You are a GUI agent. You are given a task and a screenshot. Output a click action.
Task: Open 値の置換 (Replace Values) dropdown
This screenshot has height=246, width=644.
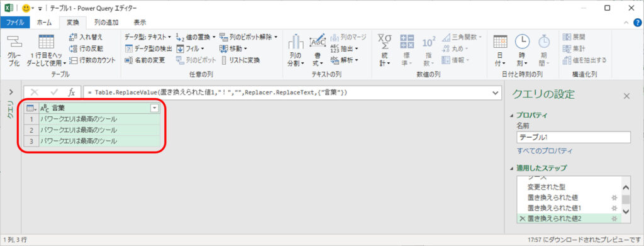pyautogui.click(x=196, y=37)
